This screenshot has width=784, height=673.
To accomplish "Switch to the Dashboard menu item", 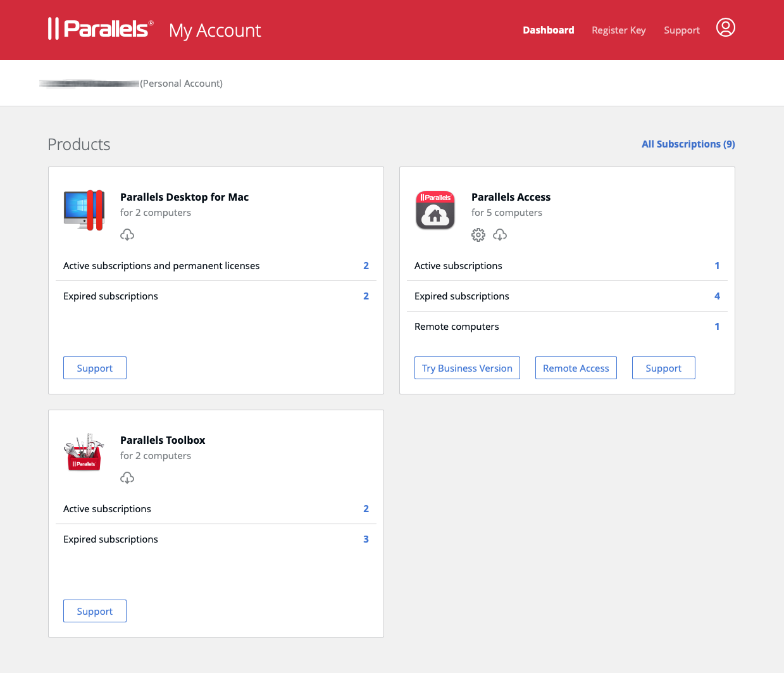I will point(548,30).
